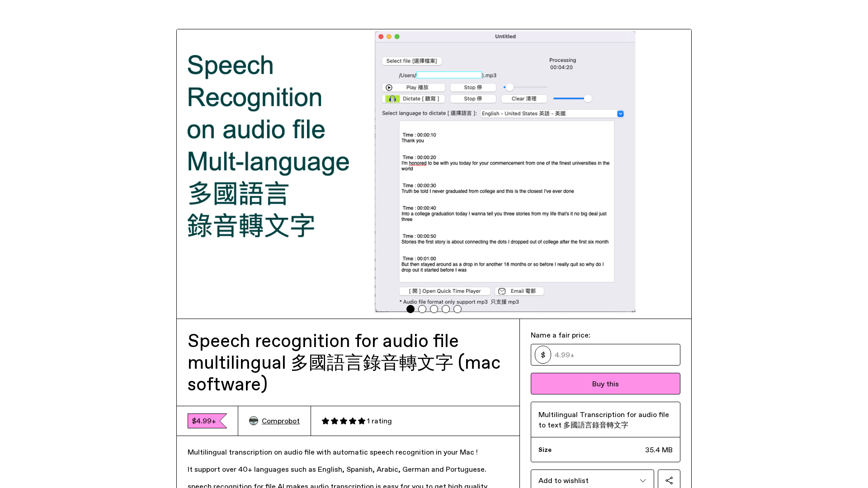Click the Buy this button

coord(605,384)
